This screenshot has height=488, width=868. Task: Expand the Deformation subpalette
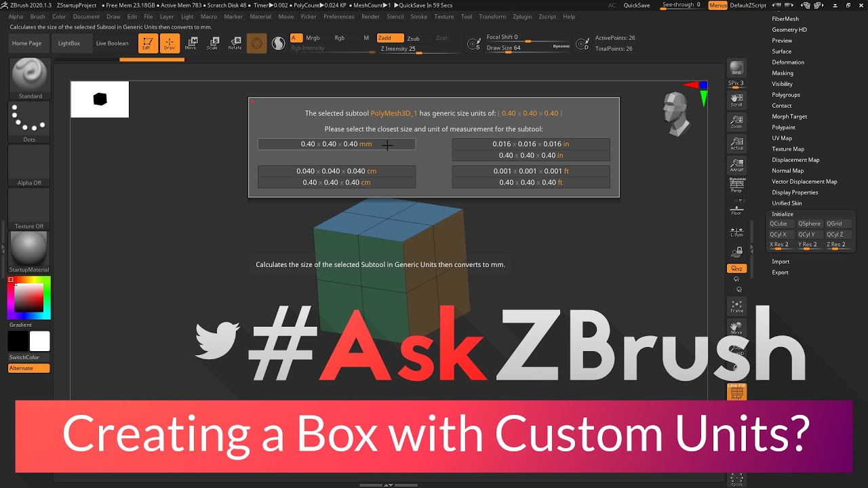tap(788, 62)
